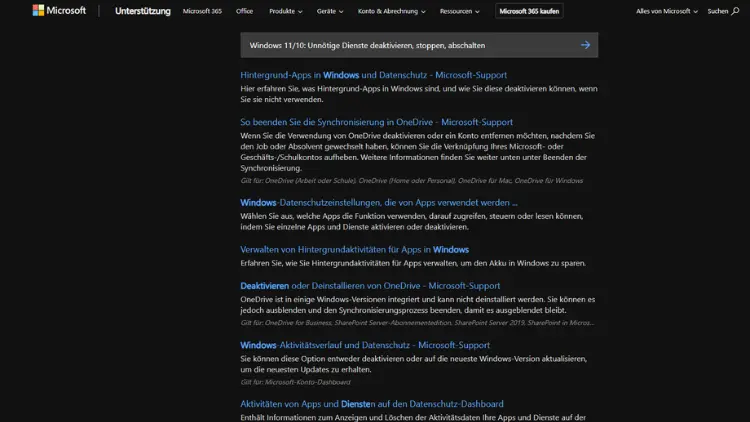Open Verwalten von Hintergrundaktivitäten für Apps result
The width and height of the screenshot is (750, 422).
354,249
